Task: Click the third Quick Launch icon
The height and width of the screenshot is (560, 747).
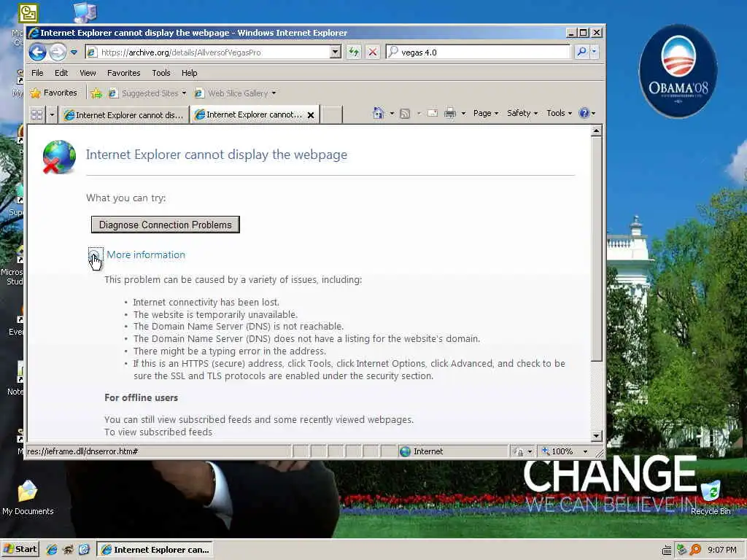Action: tap(84, 550)
